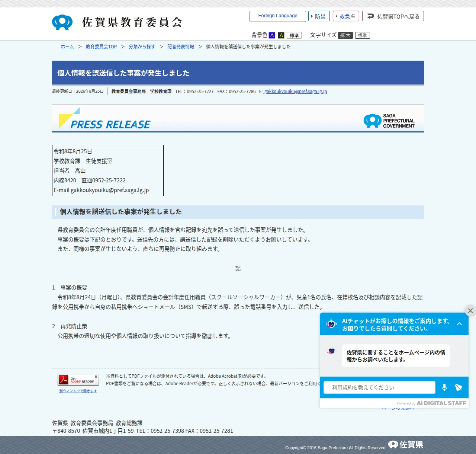
Task: Click the 〒840-8570 佐賀市城内 address line
Action: (x=143, y=431)
